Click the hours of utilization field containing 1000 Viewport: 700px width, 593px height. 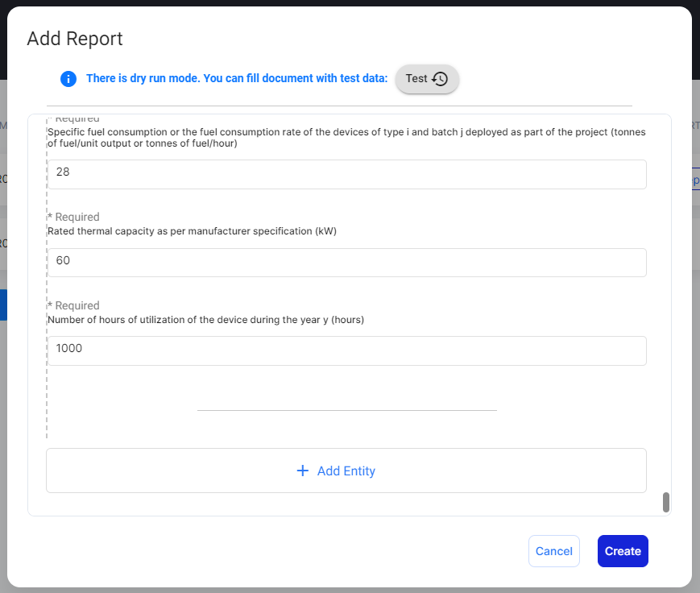coord(346,350)
